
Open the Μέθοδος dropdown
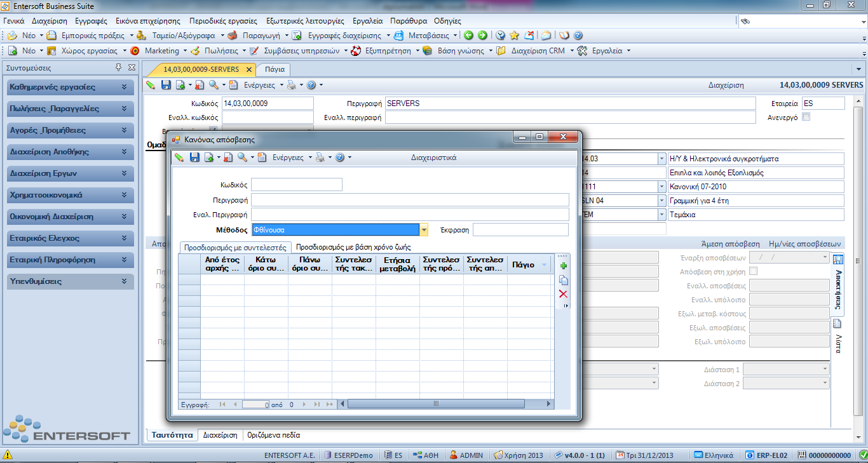tap(424, 230)
